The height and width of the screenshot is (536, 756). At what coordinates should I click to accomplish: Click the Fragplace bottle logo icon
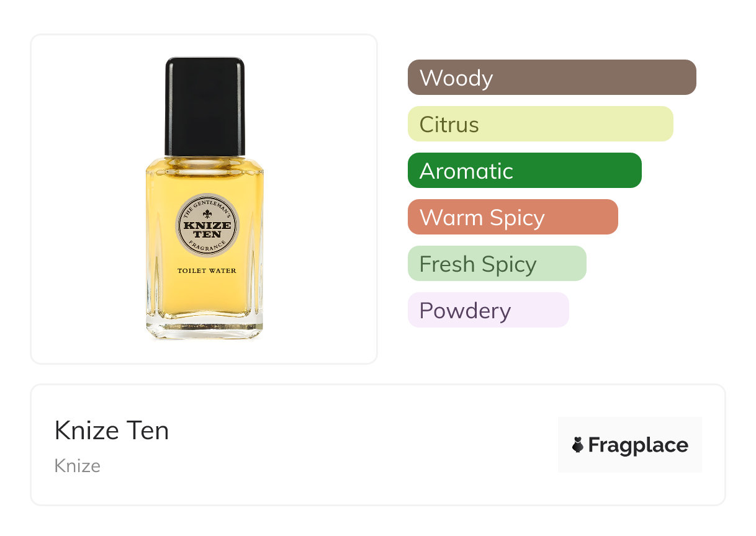pyautogui.click(x=578, y=445)
